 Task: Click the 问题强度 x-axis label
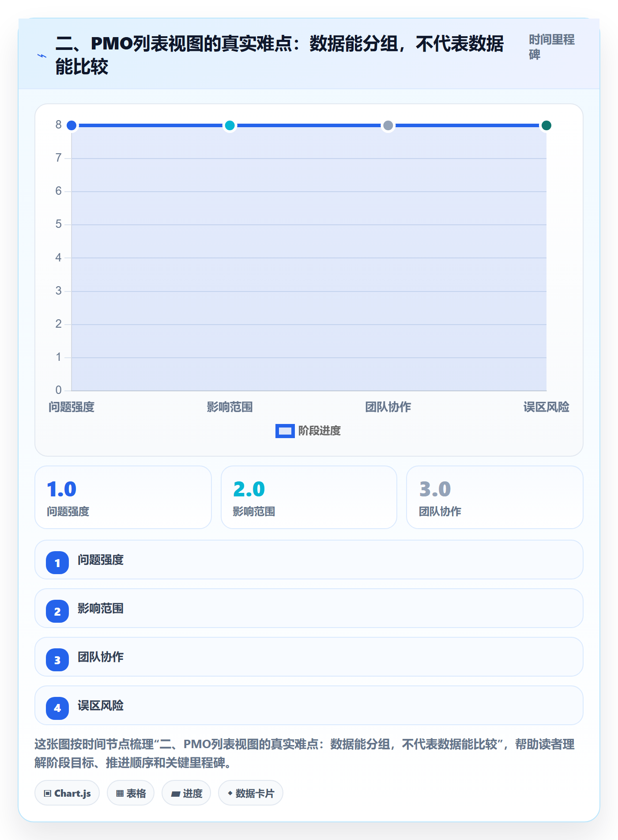72,407
